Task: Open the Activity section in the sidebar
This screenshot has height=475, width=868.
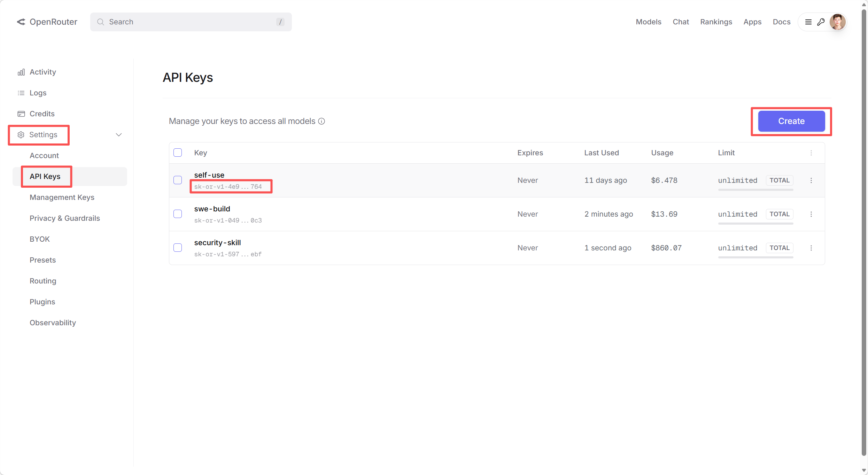Action: pos(42,72)
